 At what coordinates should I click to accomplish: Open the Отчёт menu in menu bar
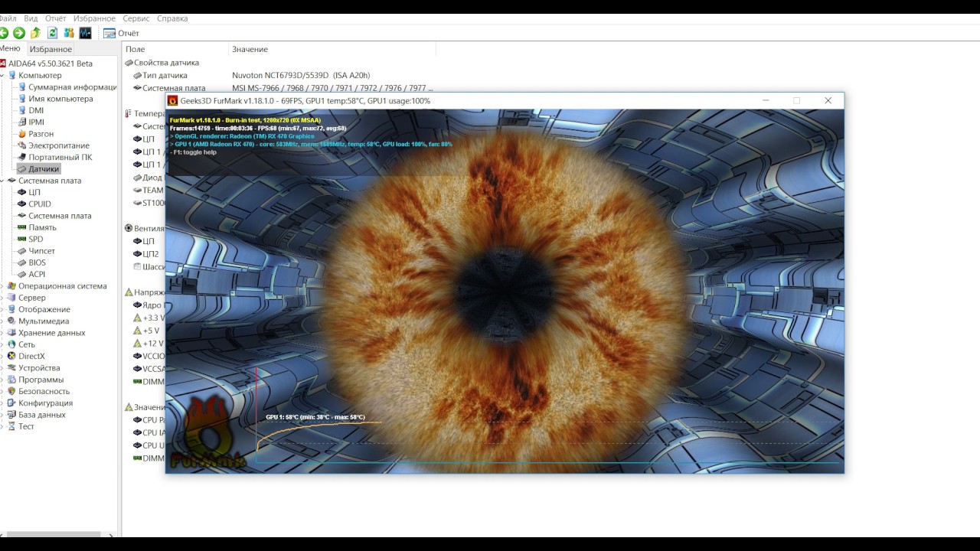[x=56, y=18]
